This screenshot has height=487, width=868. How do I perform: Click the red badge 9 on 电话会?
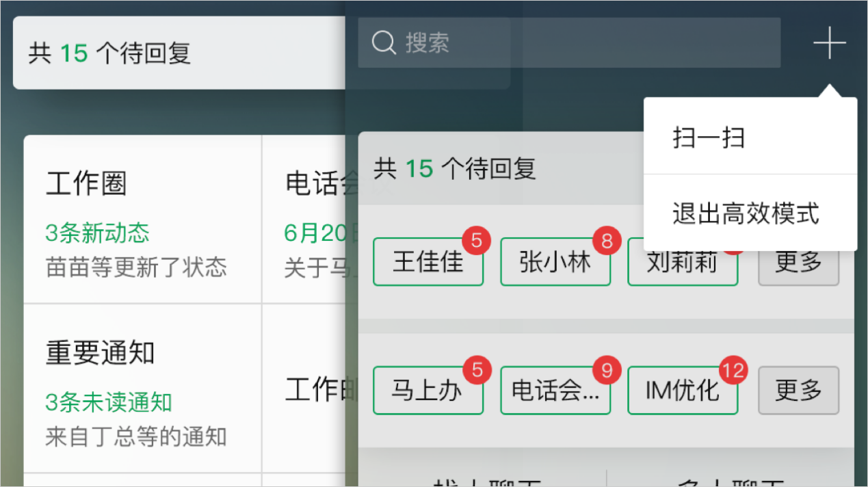606,370
